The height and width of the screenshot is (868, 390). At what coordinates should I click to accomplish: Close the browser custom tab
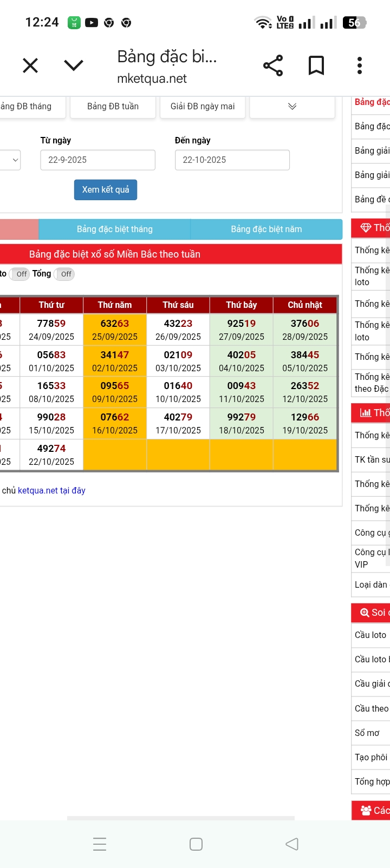[x=30, y=66]
